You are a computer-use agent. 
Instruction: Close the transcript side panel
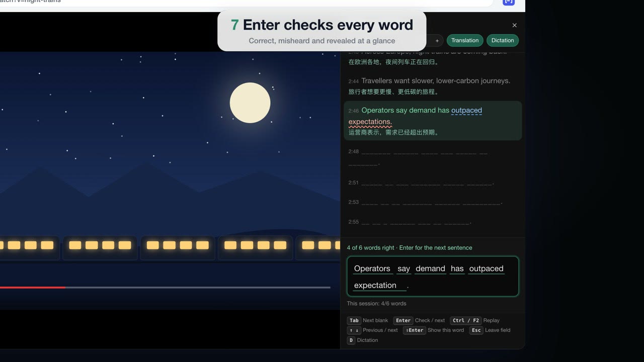(514, 25)
